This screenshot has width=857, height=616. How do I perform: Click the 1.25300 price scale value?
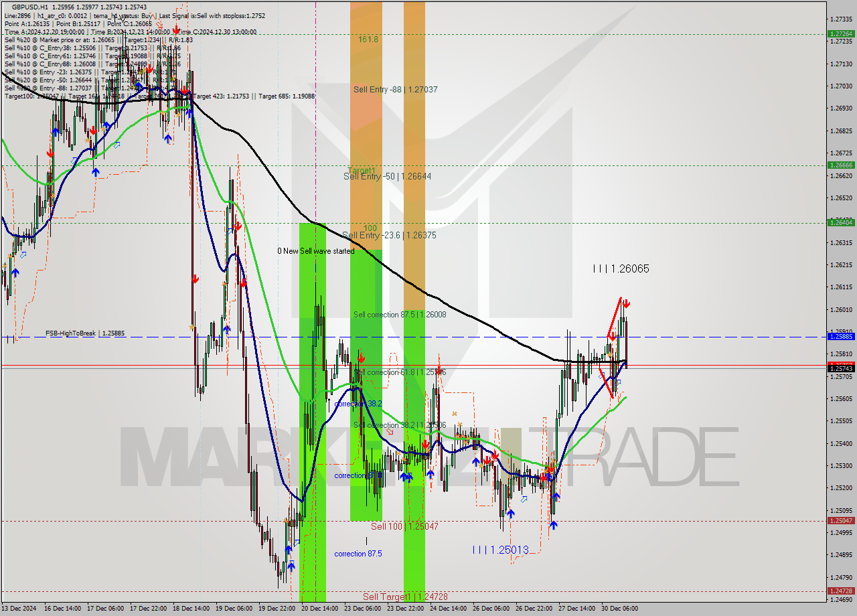tap(840, 465)
